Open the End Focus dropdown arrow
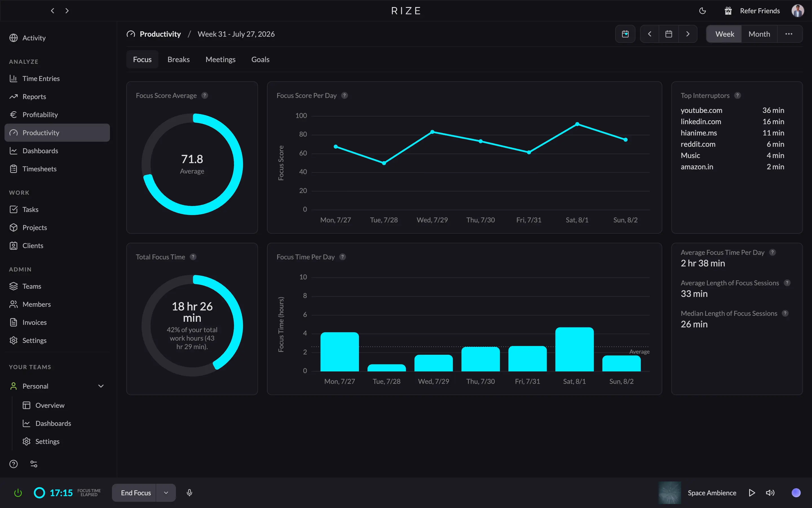The height and width of the screenshot is (508, 812). 166,493
